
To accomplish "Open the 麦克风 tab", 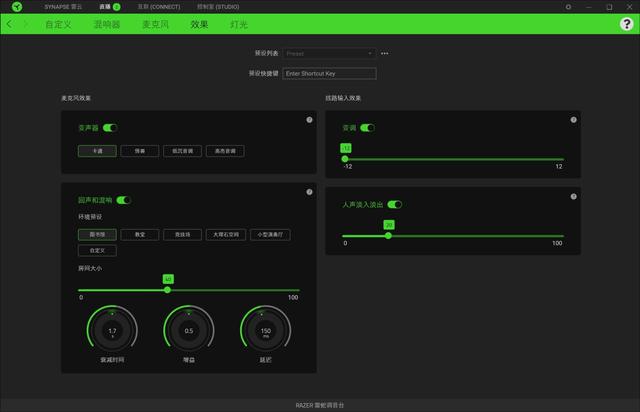I will [156, 24].
